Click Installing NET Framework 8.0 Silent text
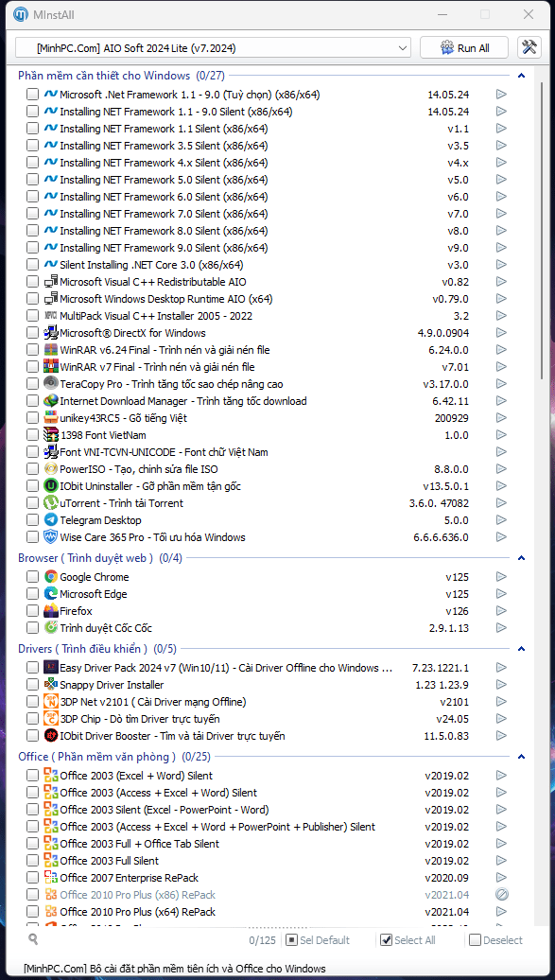 point(164,231)
